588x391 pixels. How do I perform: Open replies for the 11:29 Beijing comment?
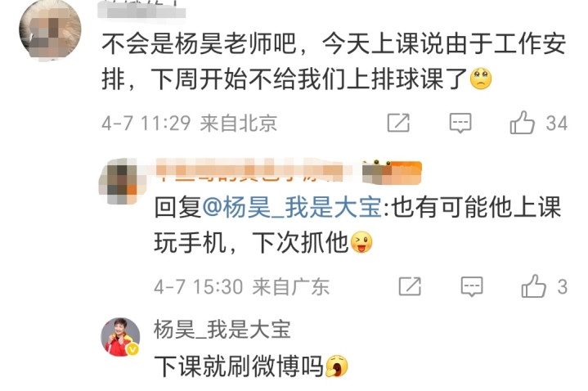click(x=460, y=123)
